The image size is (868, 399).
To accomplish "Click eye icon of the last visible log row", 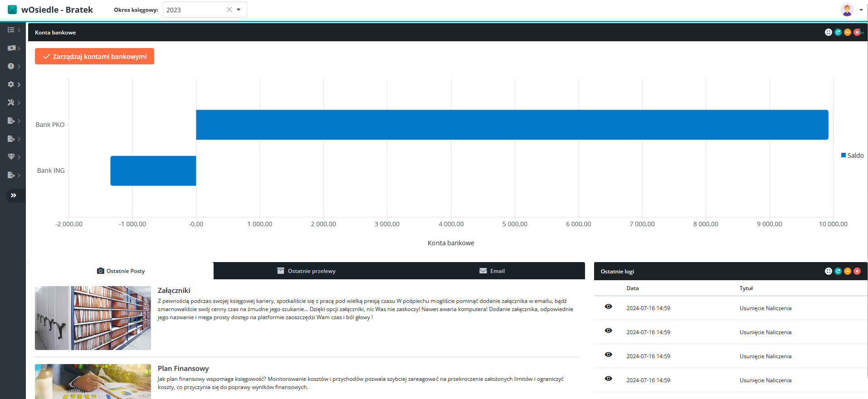I will click(x=609, y=379).
